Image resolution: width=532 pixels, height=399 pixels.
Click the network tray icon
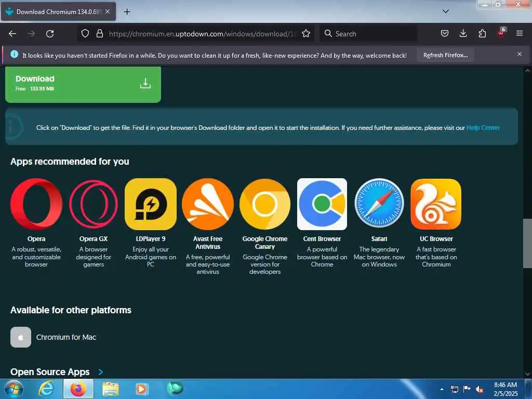[454, 390]
